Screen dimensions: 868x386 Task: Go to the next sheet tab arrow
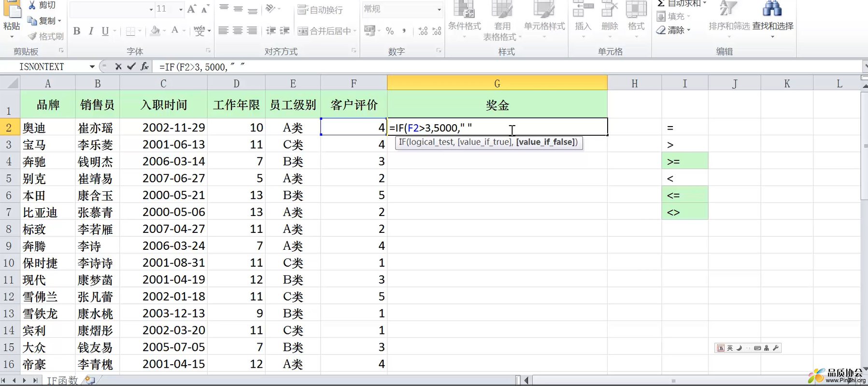point(24,381)
